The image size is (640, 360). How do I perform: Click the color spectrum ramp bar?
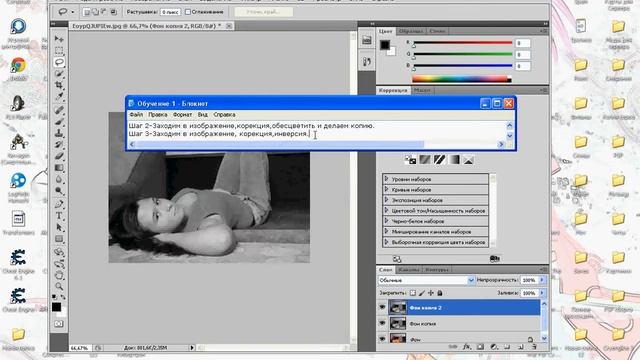[462, 79]
